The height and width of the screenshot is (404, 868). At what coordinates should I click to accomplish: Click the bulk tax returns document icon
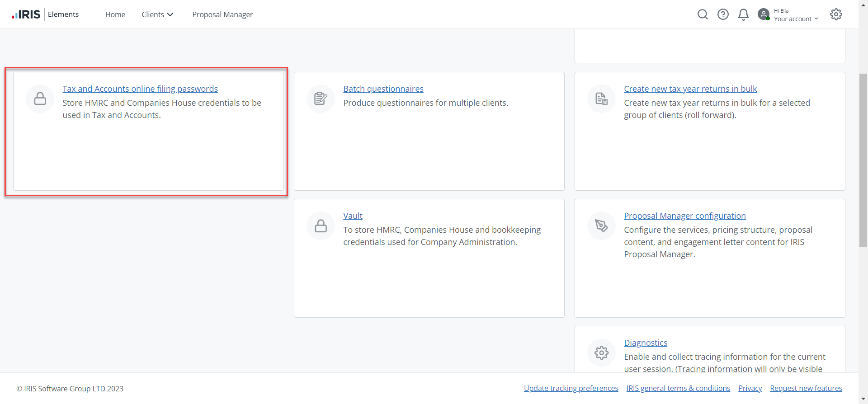pyautogui.click(x=601, y=99)
